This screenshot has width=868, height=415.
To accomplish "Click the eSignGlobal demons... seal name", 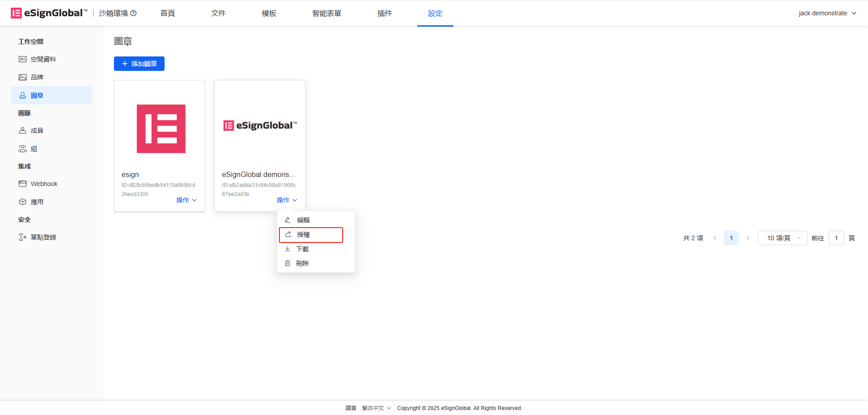I will click(259, 174).
